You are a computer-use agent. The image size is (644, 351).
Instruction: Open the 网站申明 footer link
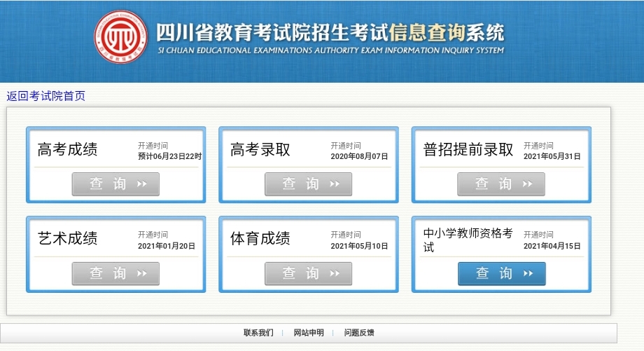click(x=309, y=333)
